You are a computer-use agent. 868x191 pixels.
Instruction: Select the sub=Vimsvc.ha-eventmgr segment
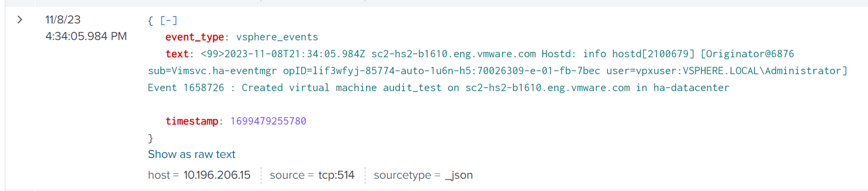tap(212, 71)
